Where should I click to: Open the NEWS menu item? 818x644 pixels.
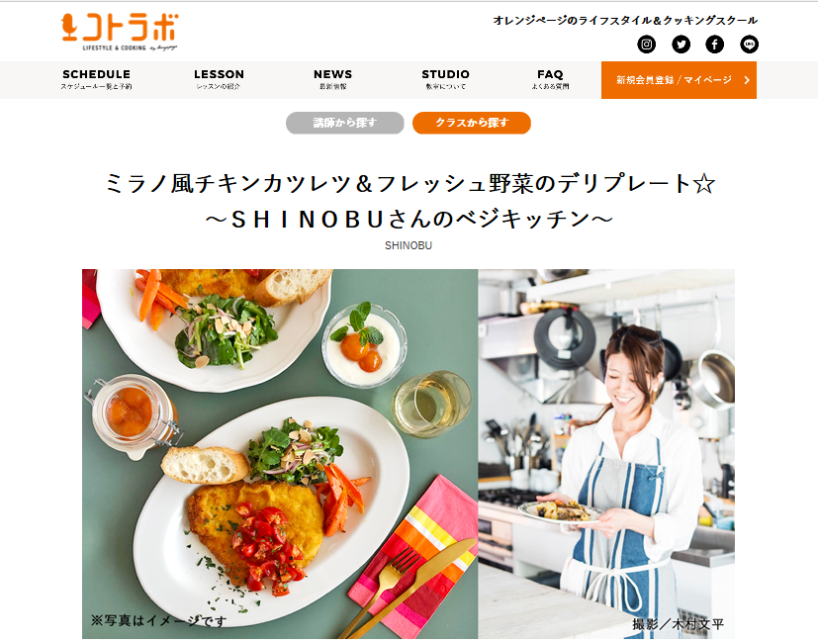332,79
